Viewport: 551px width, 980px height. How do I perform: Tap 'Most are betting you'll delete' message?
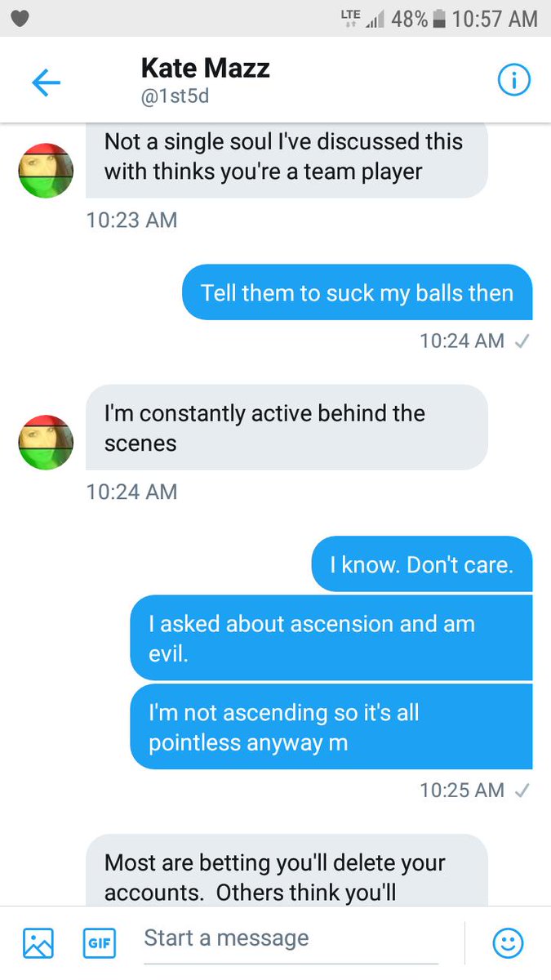(x=287, y=871)
